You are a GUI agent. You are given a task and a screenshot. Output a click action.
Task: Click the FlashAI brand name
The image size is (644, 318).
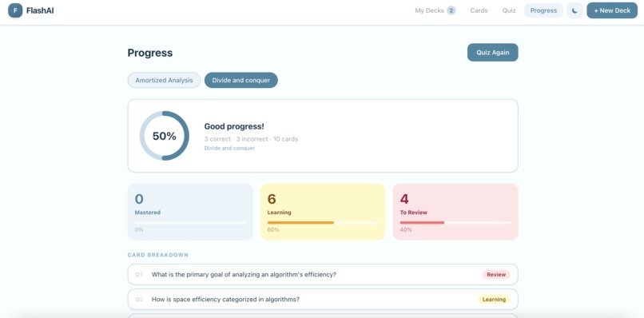click(x=40, y=10)
